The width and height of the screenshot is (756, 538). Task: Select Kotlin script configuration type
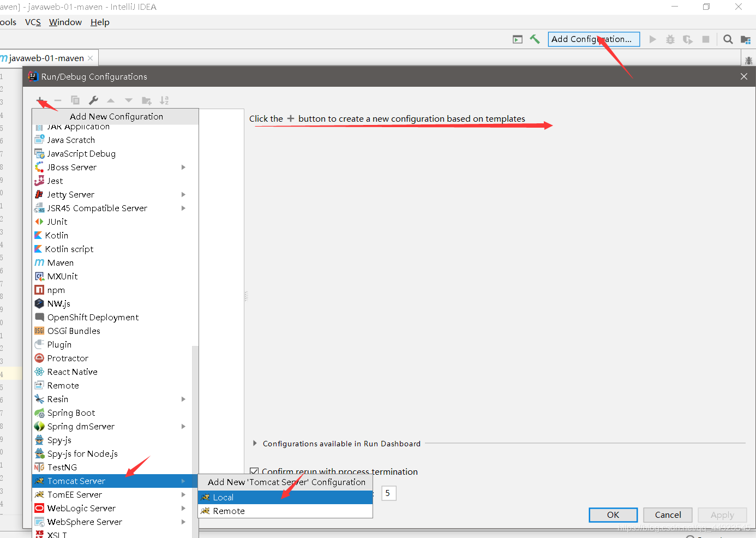115,249
